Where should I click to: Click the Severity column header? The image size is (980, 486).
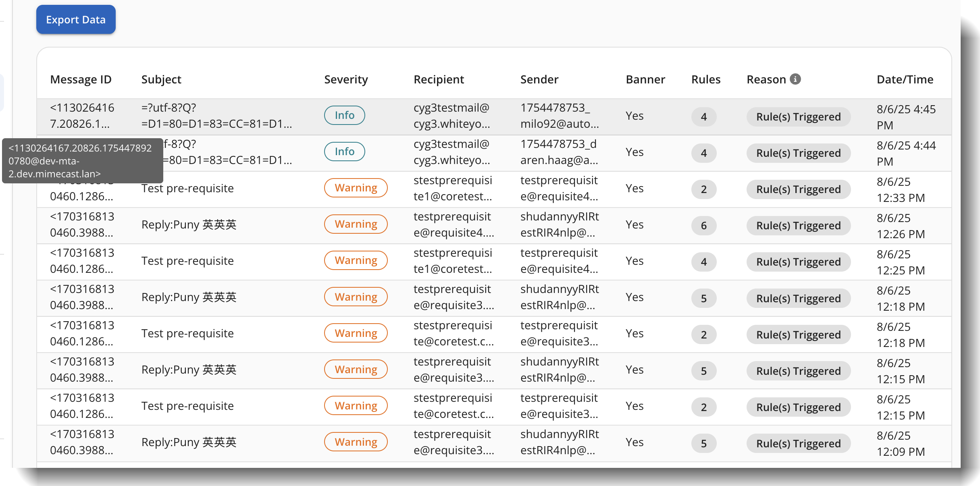click(345, 79)
